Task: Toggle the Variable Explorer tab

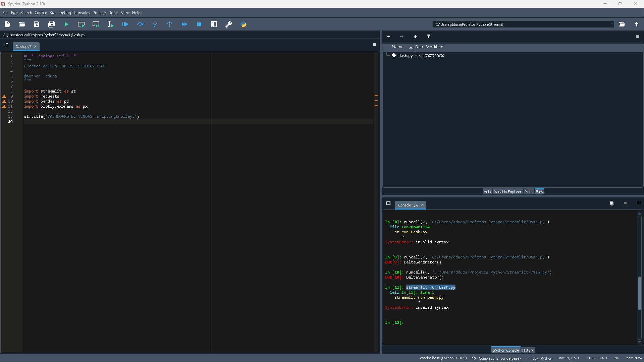Action: pos(507,191)
